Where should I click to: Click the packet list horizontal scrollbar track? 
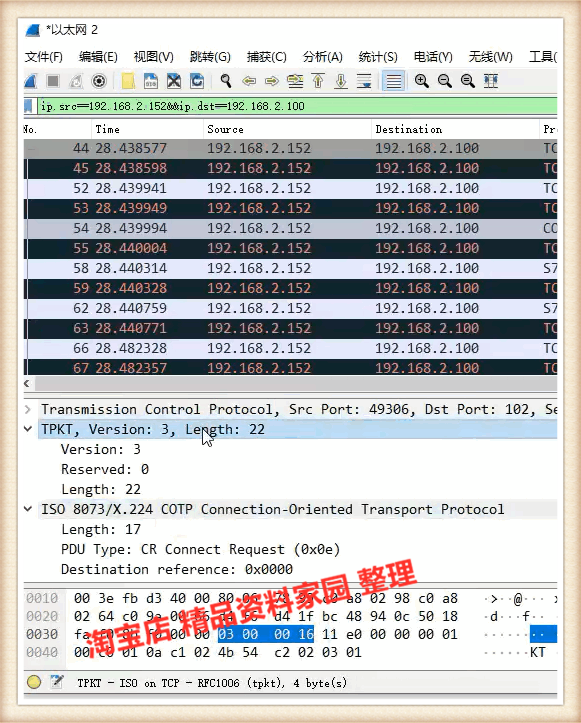295,384
